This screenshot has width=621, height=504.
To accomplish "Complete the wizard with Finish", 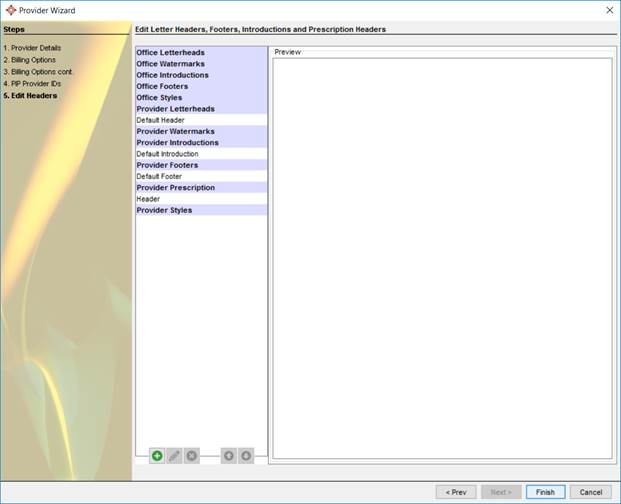I will 545,492.
